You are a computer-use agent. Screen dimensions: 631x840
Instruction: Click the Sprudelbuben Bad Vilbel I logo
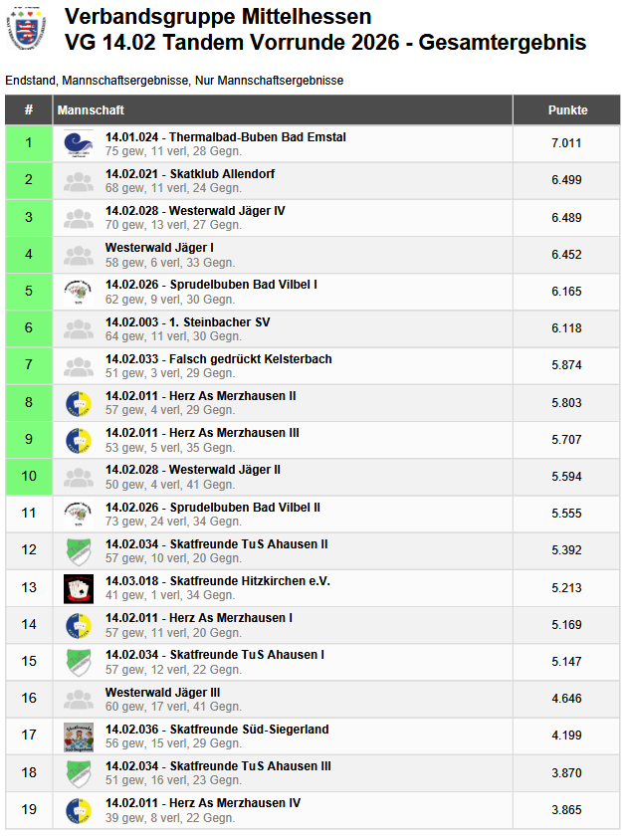[79, 292]
